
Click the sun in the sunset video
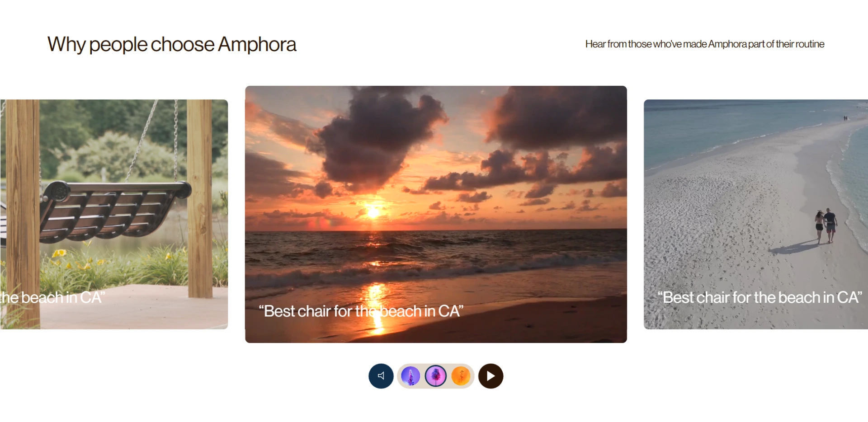(x=373, y=211)
